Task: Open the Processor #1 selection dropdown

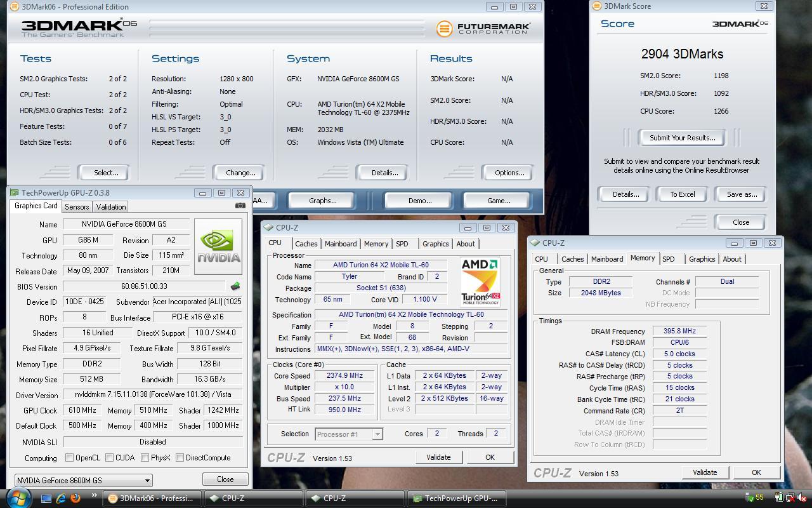Action: pyautogui.click(x=349, y=434)
